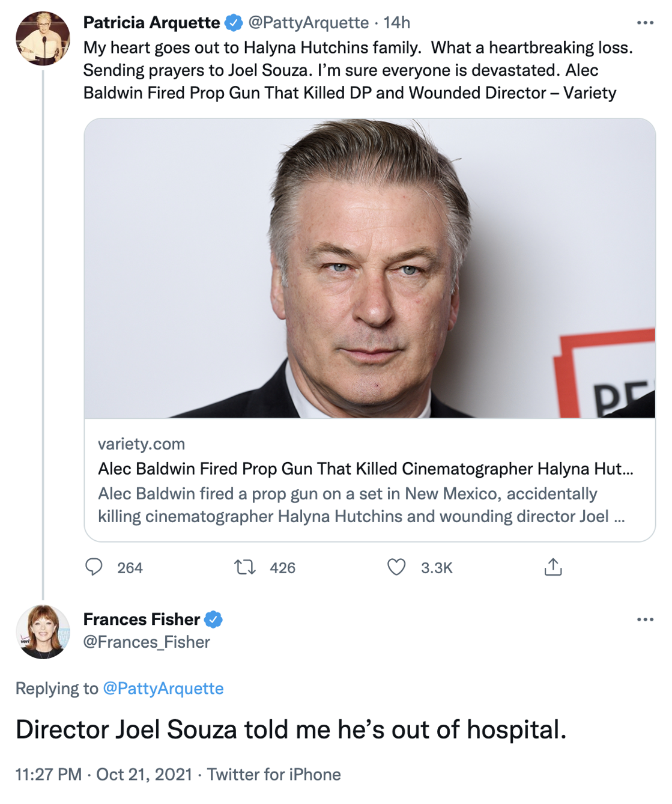Open the Frances Fisher display name
This screenshot has height=804, width=672.
coord(142,619)
